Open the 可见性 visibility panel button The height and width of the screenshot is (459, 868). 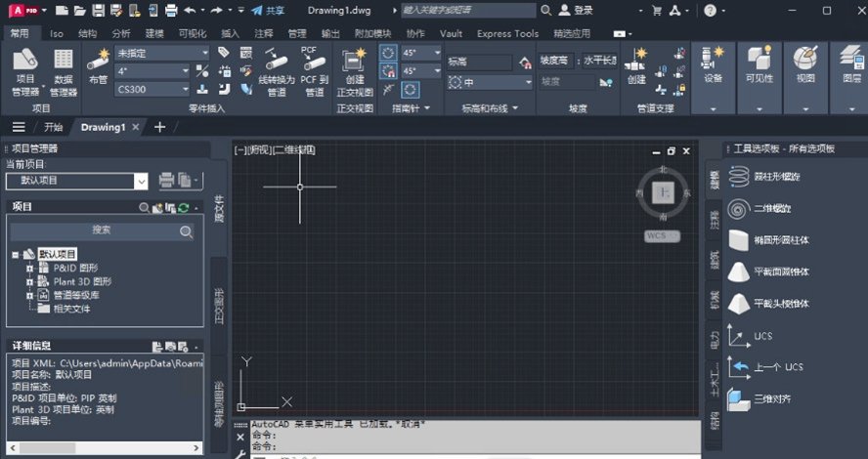click(759, 66)
